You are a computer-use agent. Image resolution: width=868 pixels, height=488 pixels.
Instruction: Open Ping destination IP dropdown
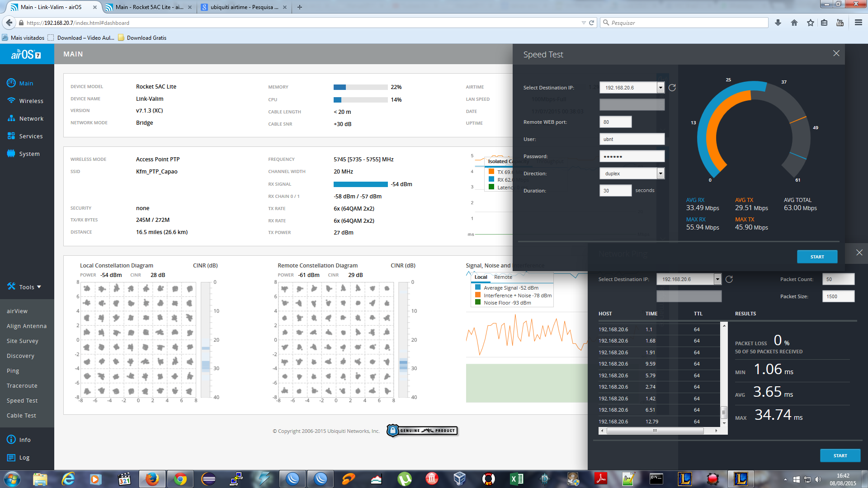717,279
